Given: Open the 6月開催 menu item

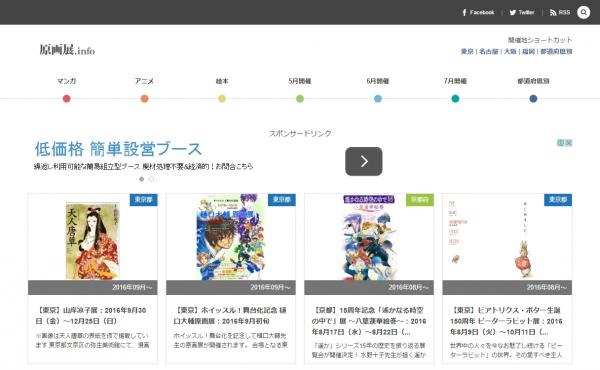Looking at the screenshot, I should pyautogui.click(x=378, y=81).
